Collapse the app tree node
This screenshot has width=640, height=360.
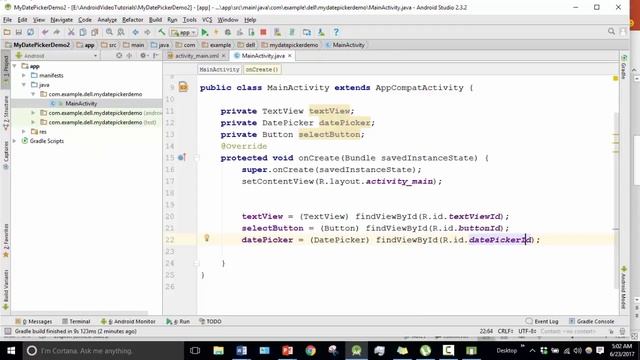(x=15, y=66)
